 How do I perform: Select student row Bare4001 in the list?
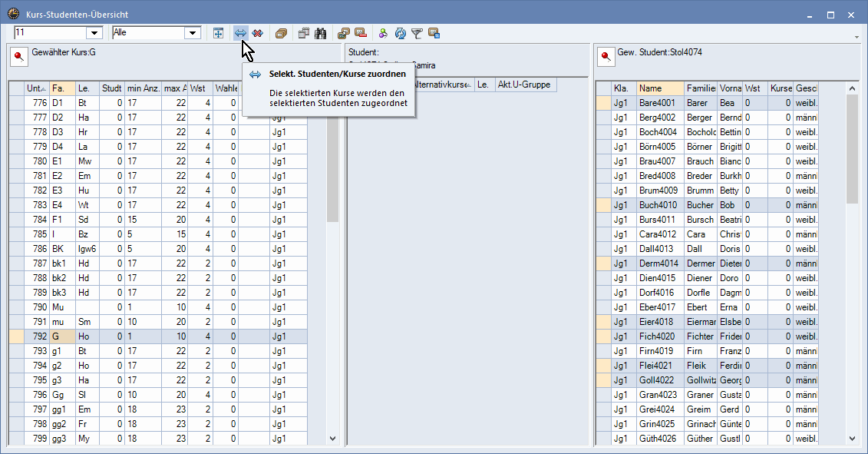pos(657,103)
